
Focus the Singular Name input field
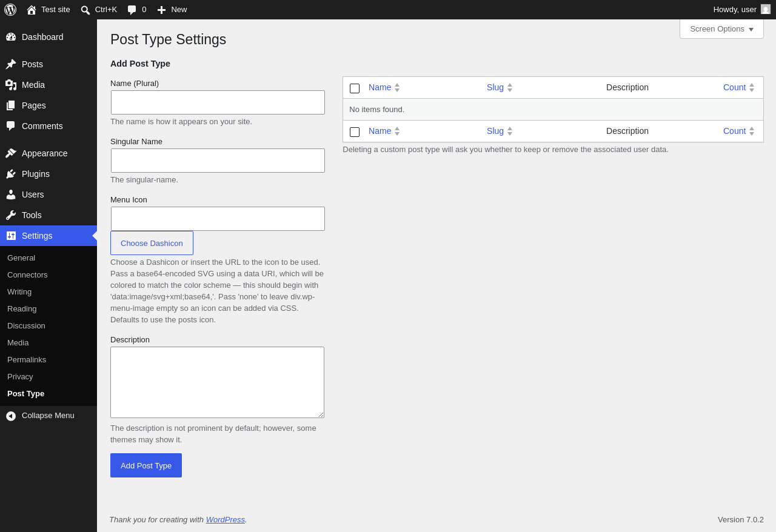pyautogui.click(x=218, y=161)
